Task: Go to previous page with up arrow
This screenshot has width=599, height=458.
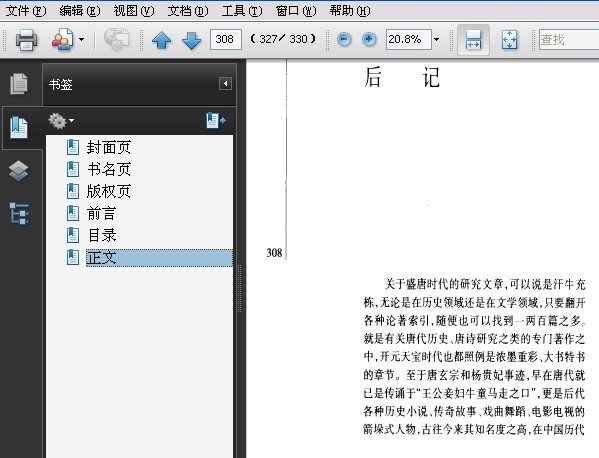Action: click(161, 40)
